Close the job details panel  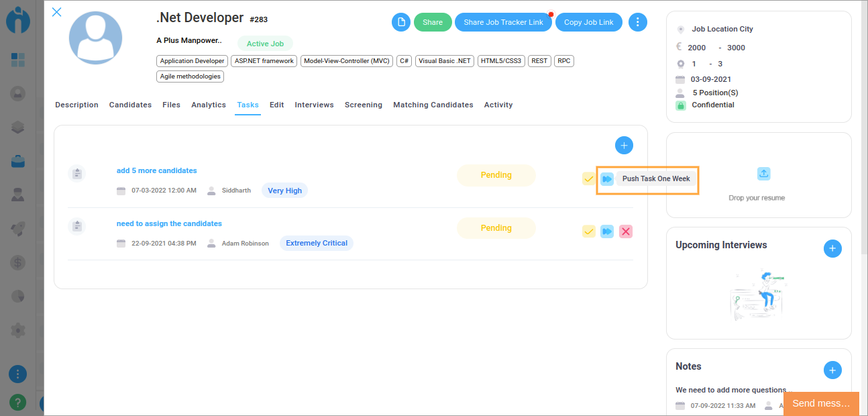(57, 12)
